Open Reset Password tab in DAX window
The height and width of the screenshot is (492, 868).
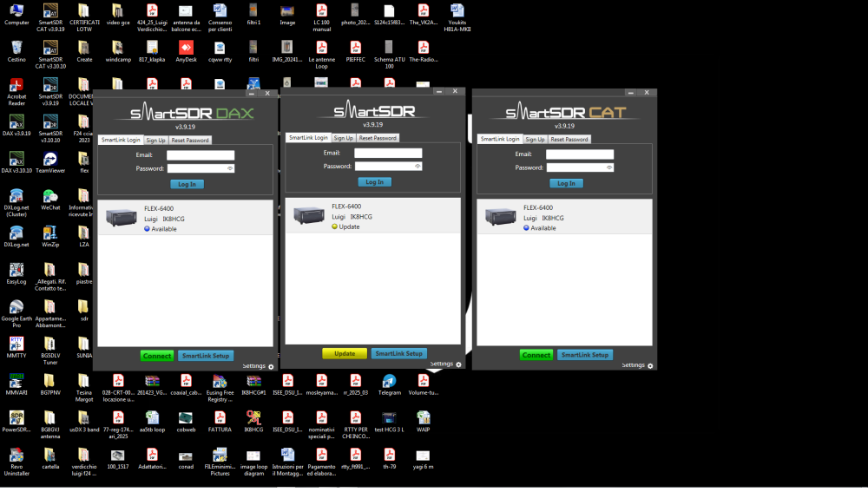(x=190, y=141)
